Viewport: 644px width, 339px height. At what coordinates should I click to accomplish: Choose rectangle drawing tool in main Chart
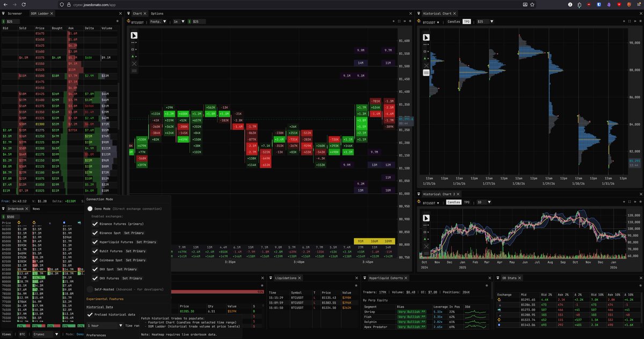134,49
